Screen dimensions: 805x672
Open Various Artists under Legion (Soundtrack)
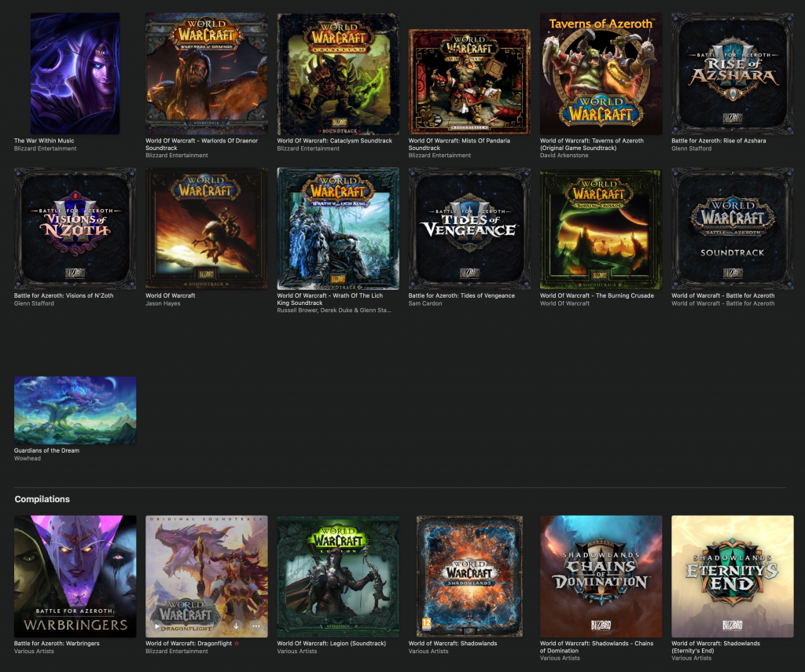coord(296,651)
